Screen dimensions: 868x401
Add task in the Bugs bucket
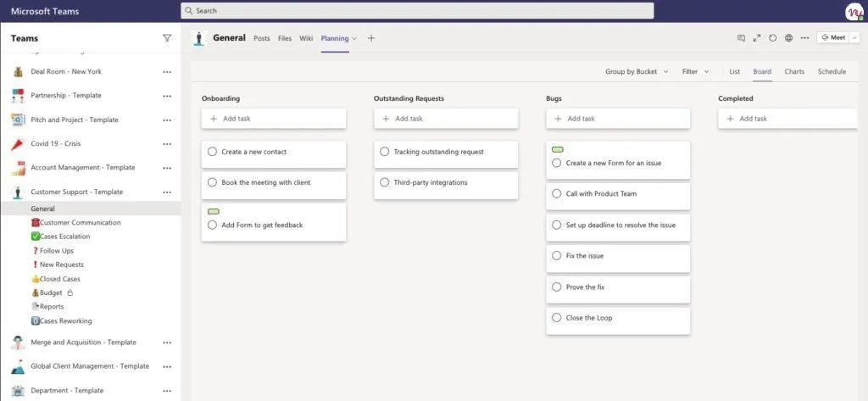pyautogui.click(x=618, y=119)
